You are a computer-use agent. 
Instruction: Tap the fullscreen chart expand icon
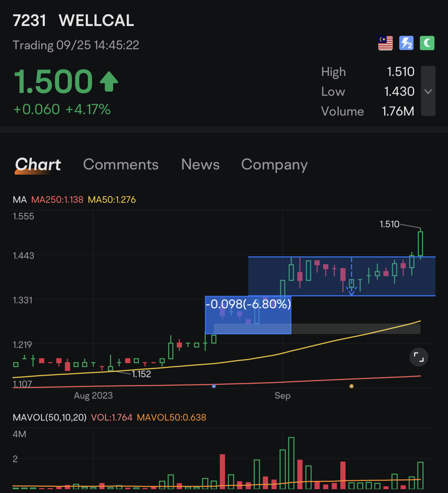click(x=419, y=357)
